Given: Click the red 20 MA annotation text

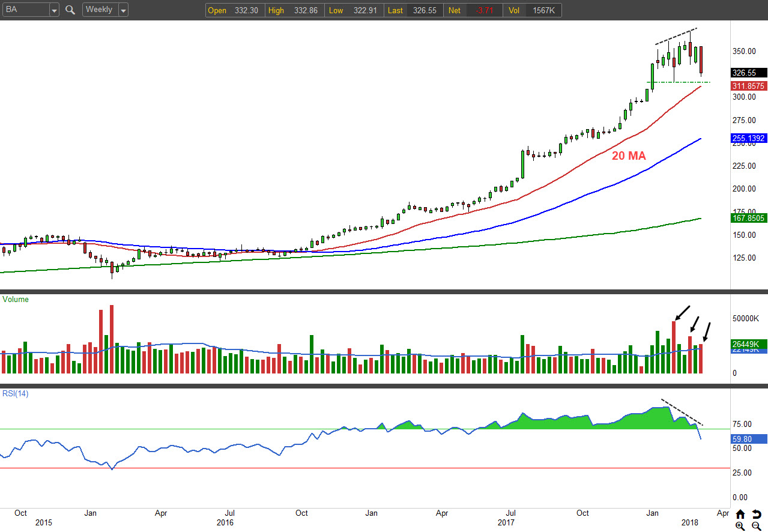Looking at the screenshot, I should point(629,156).
